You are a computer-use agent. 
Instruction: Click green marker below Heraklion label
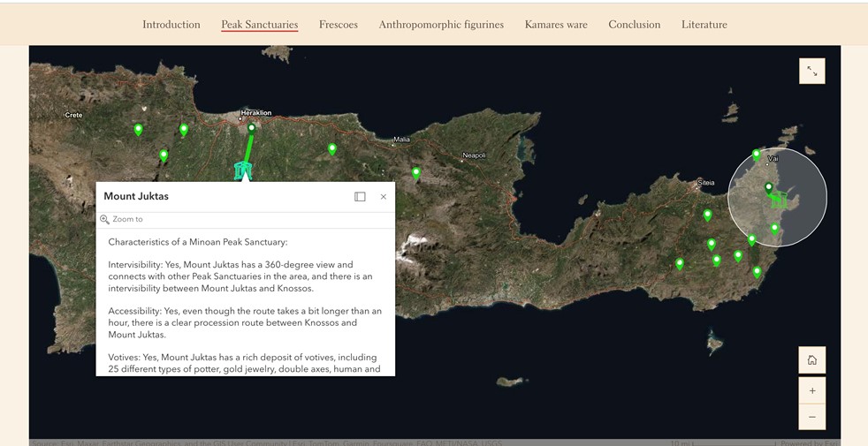pyautogui.click(x=251, y=129)
